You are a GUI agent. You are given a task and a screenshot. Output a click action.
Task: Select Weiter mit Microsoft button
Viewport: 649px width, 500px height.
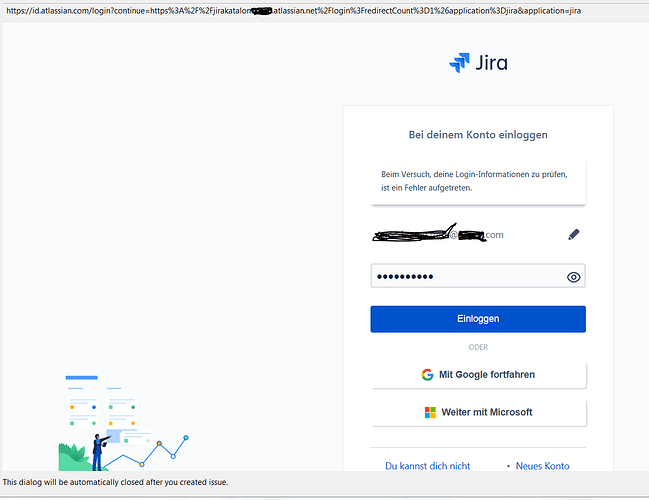tap(479, 413)
